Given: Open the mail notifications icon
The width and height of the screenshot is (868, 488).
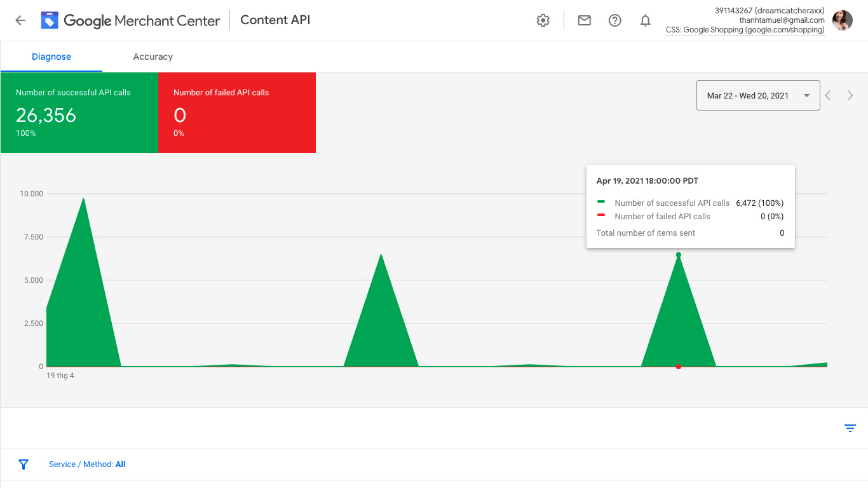Looking at the screenshot, I should pyautogui.click(x=584, y=20).
